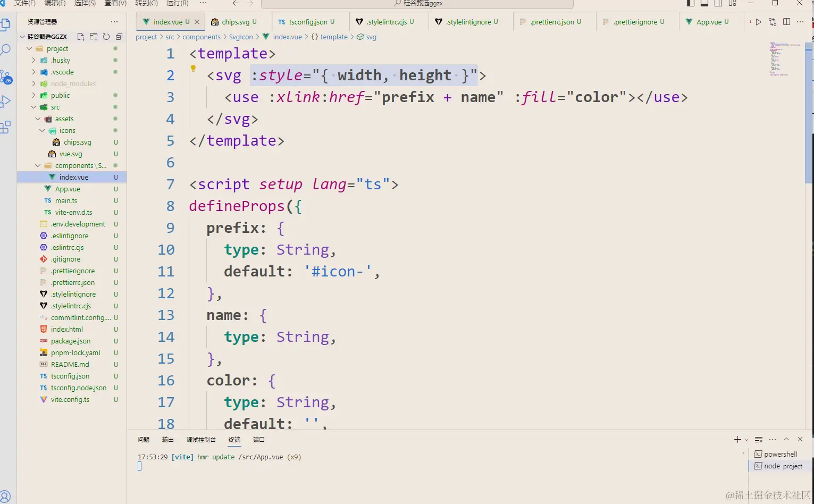Open the Split Editor icon
Image resolution: width=814 pixels, height=504 pixels.
(787, 22)
